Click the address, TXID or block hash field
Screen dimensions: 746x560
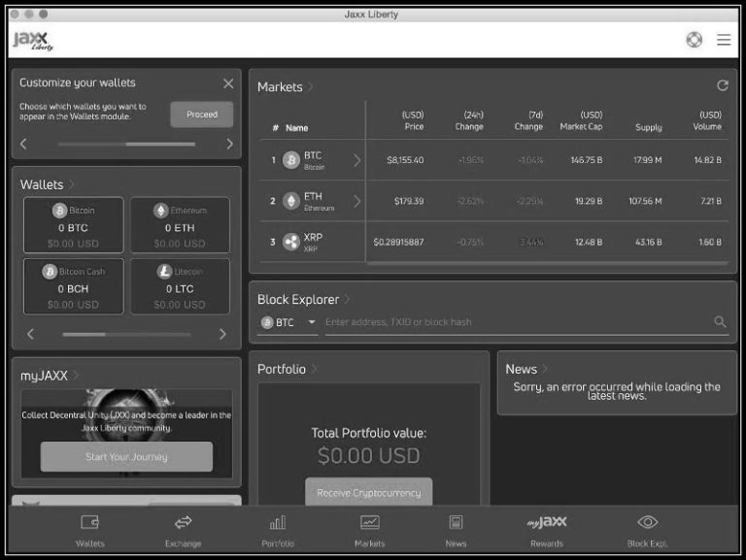point(517,322)
